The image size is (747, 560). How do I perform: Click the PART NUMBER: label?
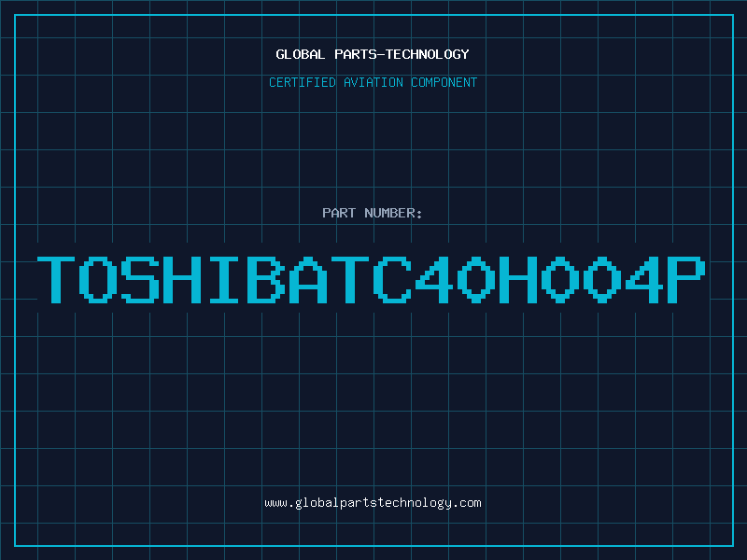(372, 213)
